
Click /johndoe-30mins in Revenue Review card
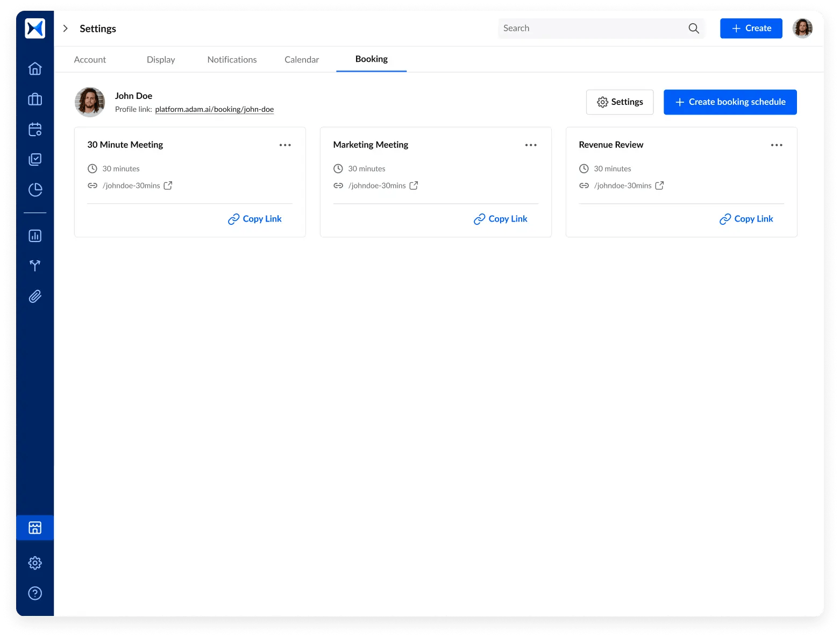(x=623, y=186)
